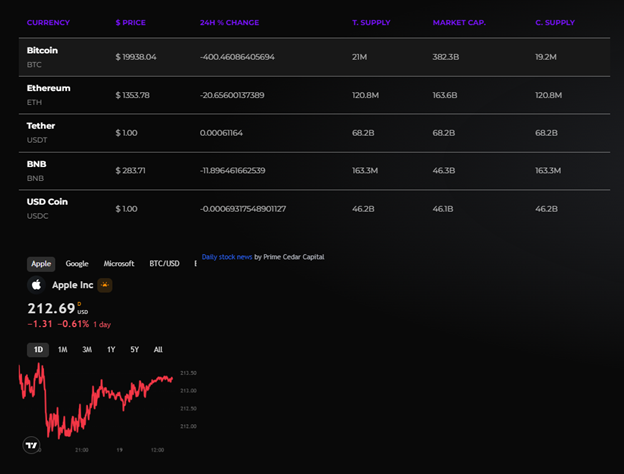This screenshot has height=474, width=624.
Task: Click the market status icon beside Apple Inc
Action: pos(104,285)
